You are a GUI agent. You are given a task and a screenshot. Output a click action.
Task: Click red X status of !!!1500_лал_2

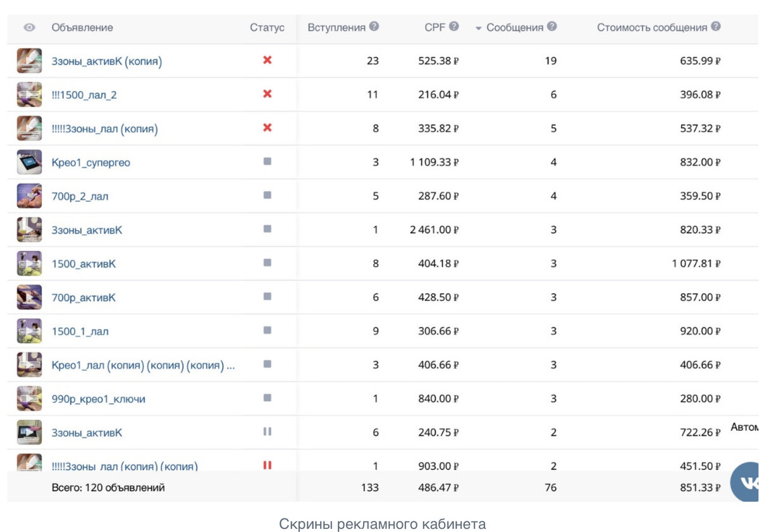click(x=267, y=94)
